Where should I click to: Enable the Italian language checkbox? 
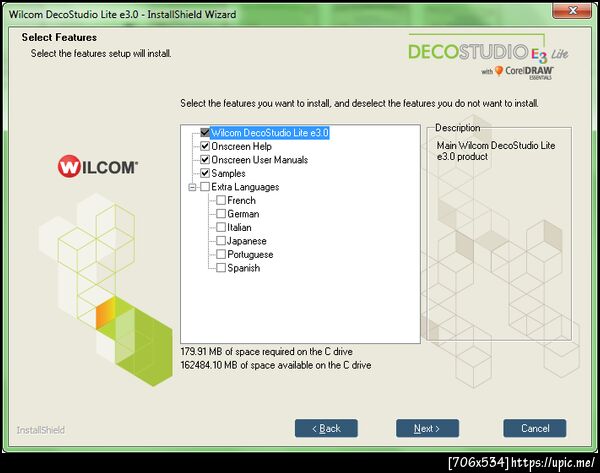[x=221, y=227]
